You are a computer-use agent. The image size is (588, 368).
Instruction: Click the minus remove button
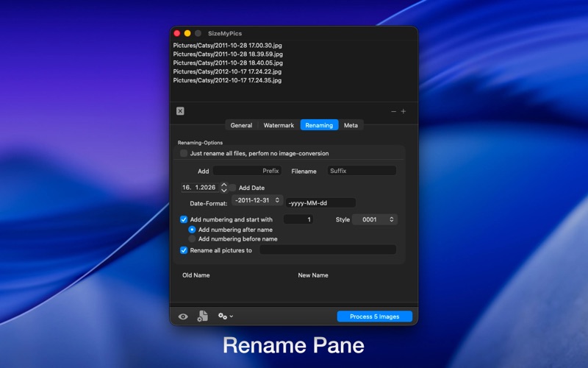(x=393, y=112)
